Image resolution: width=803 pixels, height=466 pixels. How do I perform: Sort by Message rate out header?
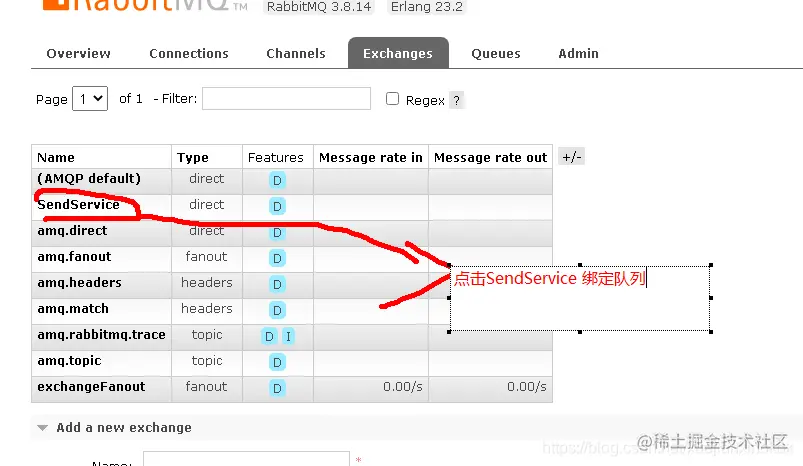491,157
